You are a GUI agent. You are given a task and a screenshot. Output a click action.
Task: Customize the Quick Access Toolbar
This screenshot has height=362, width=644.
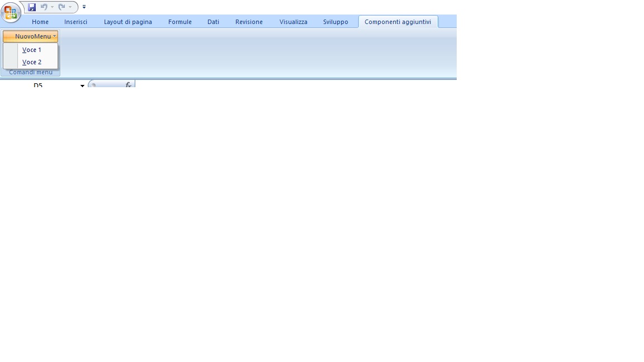click(x=84, y=7)
